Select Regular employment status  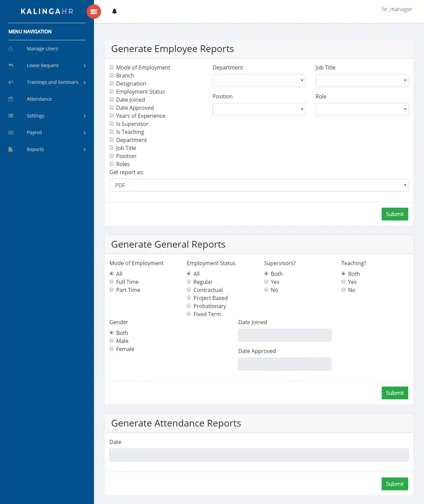coord(189,282)
